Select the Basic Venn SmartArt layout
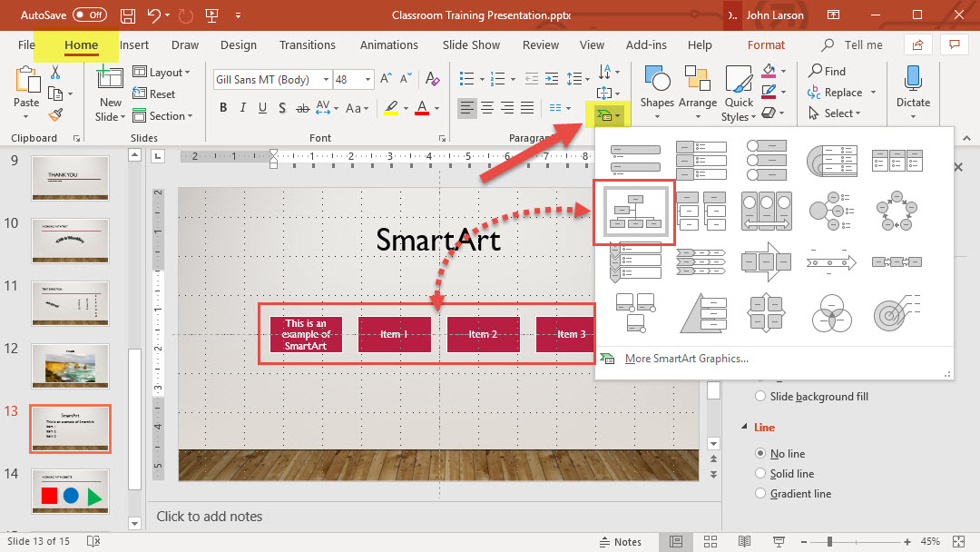Viewport: 980px width, 552px height. (x=831, y=312)
